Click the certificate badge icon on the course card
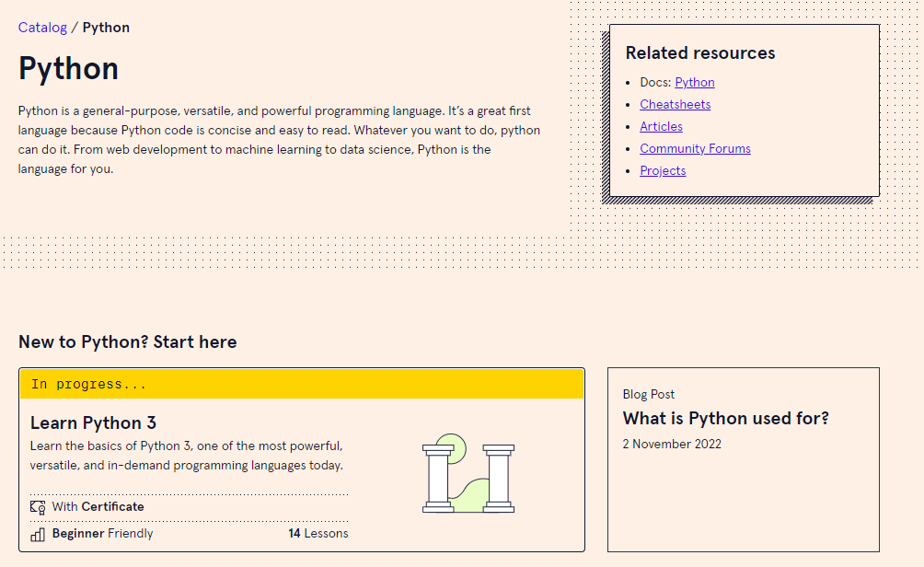 click(38, 506)
